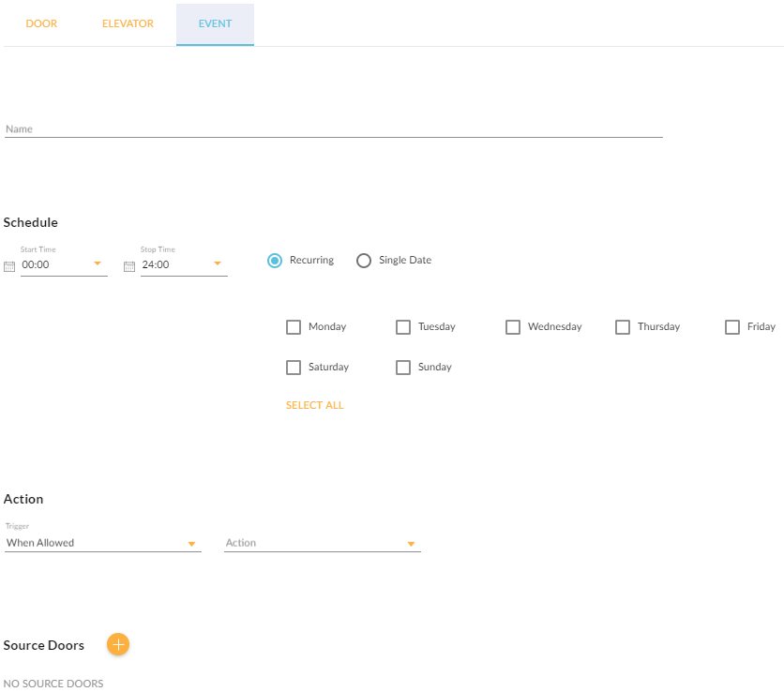
Task: Toggle the Friday checkbox
Action: pos(732,327)
